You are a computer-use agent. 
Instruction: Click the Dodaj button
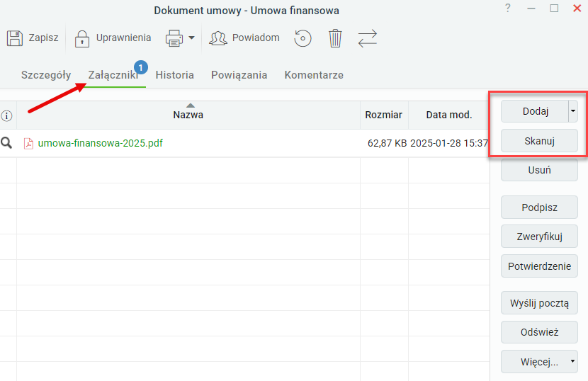pyautogui.click(x=535, y=111)
